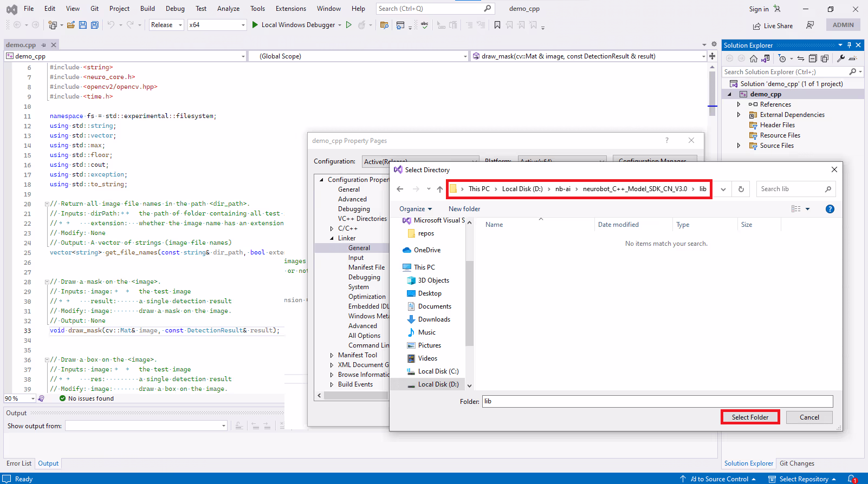Viewport: 868px width, 484px height.
Task: Open Properties wrench icon in Solution Explorer
Action: click(x=841, y=58)
